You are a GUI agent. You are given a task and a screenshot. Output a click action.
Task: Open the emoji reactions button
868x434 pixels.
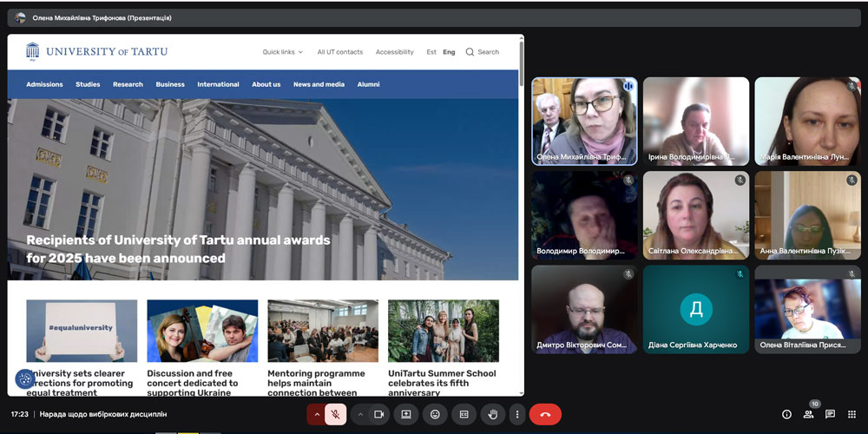coord(435,414)
